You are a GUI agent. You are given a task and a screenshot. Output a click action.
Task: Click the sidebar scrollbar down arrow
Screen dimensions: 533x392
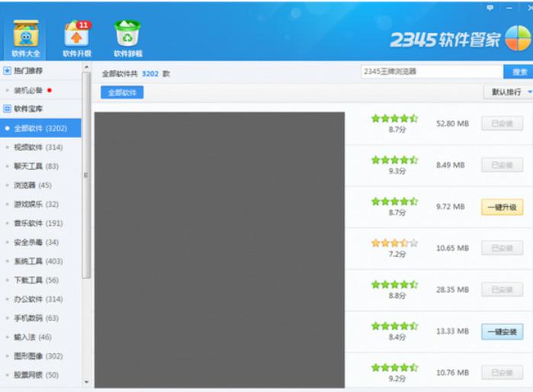(87, 382)
